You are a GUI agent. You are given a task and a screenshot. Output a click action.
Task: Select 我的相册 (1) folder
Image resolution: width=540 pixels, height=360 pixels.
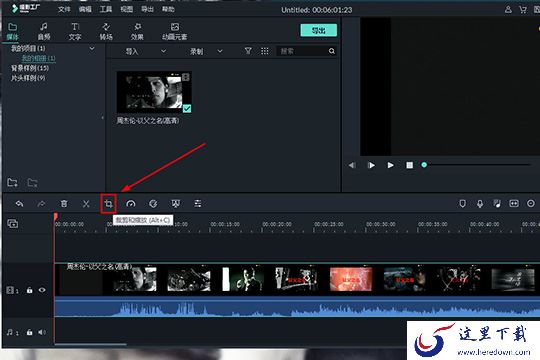[38, 58]
